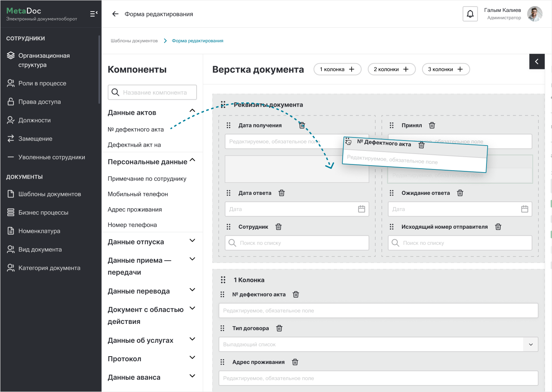This screenshot has height=392, width=552.
Task: Delete Исходящий номер отправителя field
Action: [498, 227]
